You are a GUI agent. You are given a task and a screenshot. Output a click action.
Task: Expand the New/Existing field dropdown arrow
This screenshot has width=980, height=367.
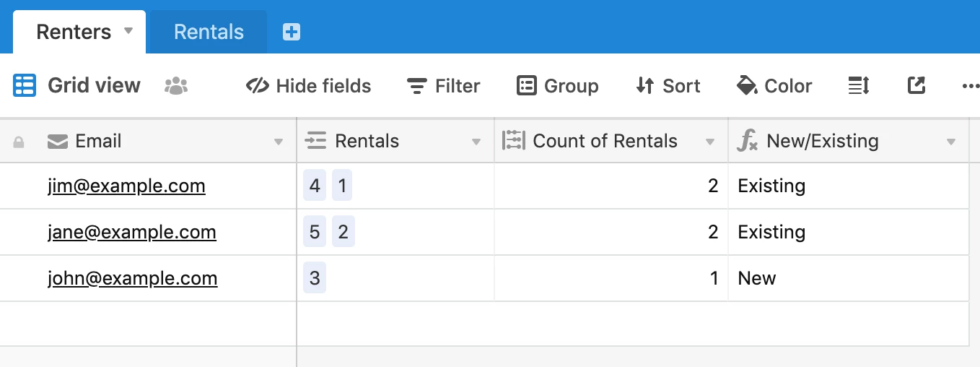coord(951,142)
